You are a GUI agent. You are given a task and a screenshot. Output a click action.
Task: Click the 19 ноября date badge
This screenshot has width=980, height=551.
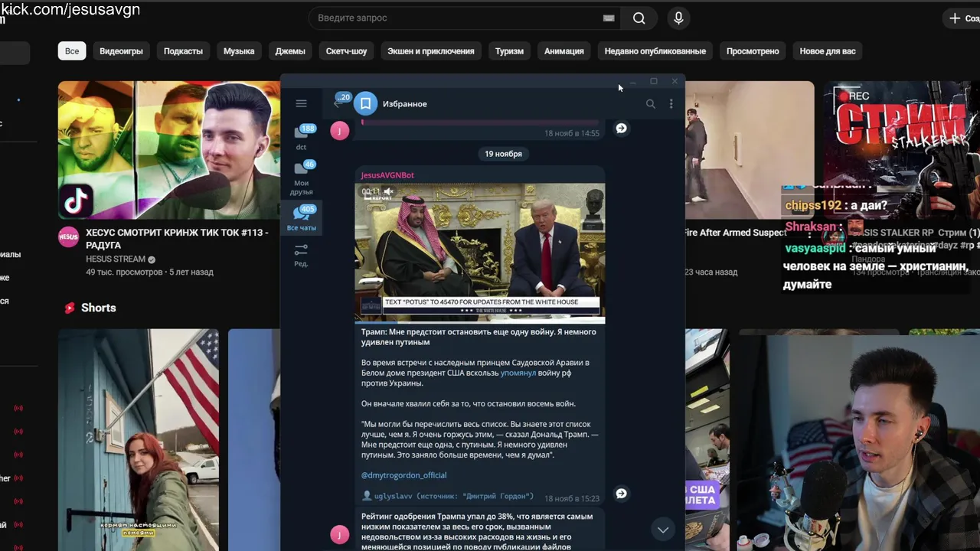tap(503, 154)
